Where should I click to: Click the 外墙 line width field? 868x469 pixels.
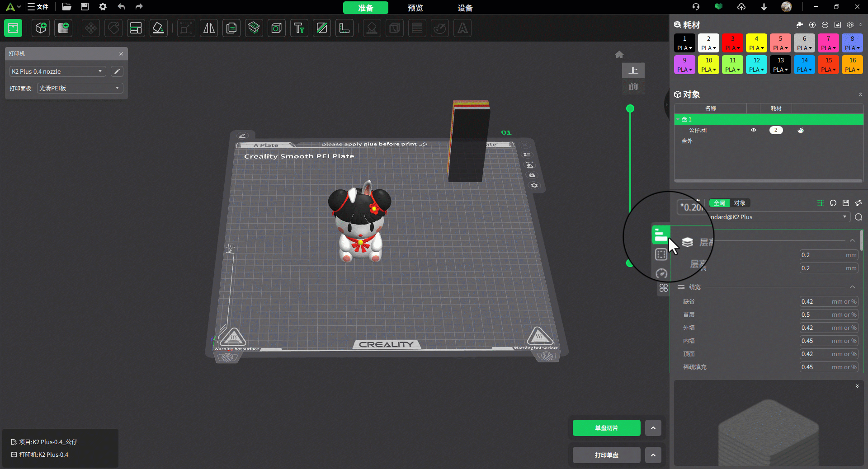[829, 328]
